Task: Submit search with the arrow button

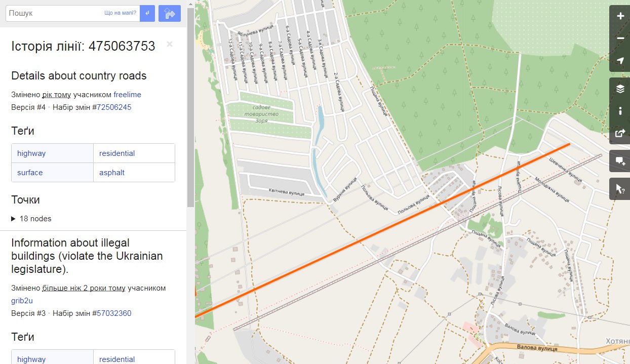Action: pyautogui.click(x=147, y=13)
